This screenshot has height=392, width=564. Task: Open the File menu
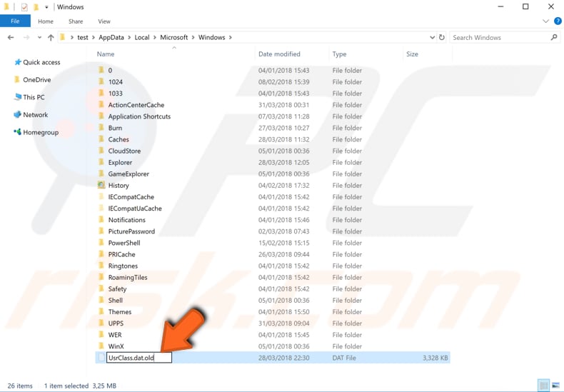tap(15, 21)
